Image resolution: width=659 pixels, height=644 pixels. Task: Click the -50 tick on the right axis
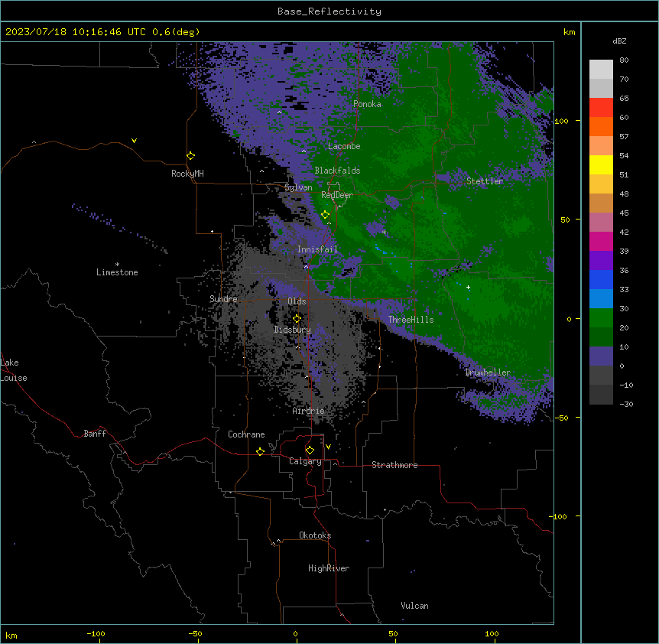[561, 418]
